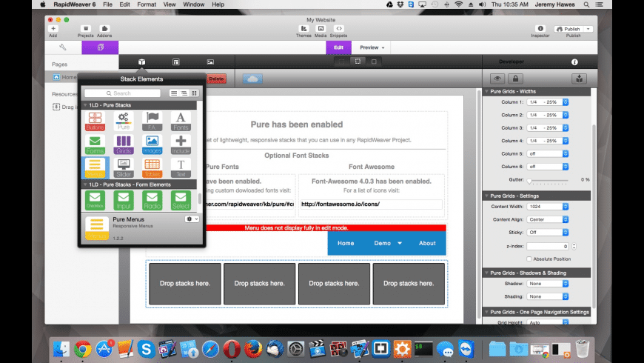Open the Preview mode dropdown
Image resolution: width=644 pixels, height=363 pixels.
(x=372, y=47)
